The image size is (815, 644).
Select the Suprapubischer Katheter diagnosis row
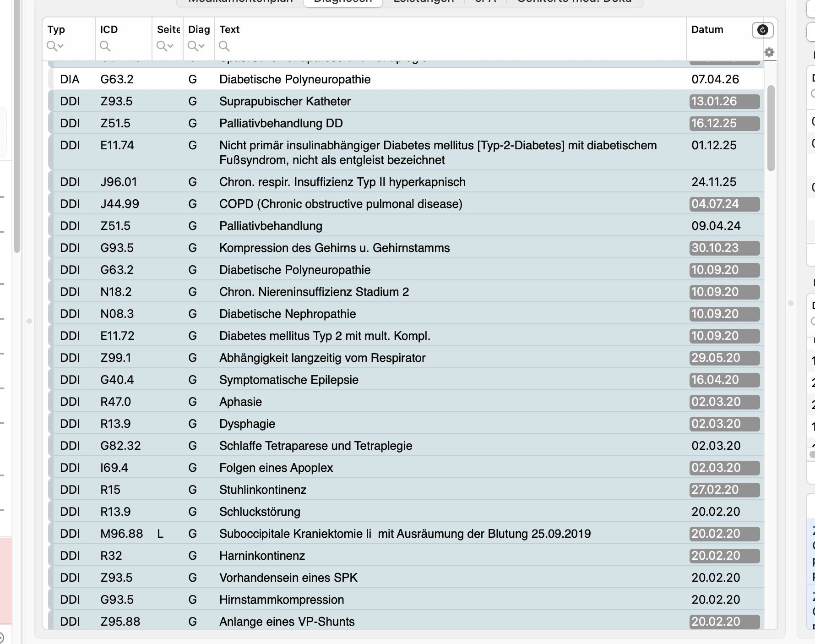click(406, 101)
